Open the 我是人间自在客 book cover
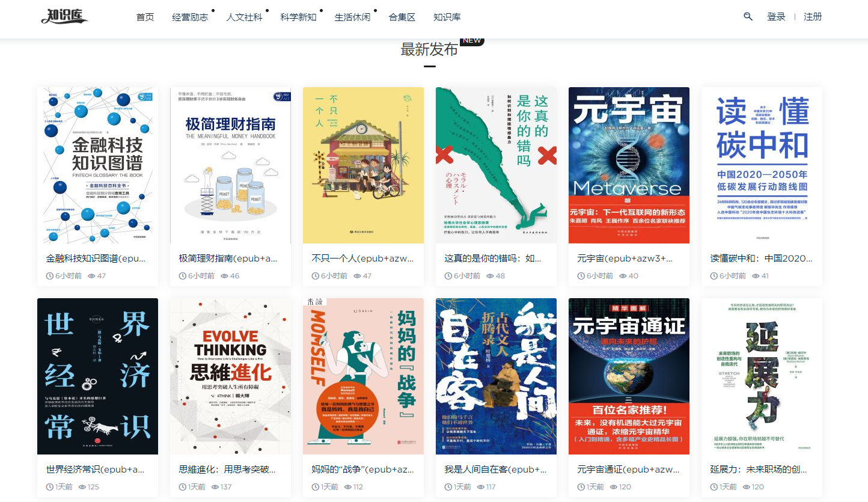 tap(496, 376)
